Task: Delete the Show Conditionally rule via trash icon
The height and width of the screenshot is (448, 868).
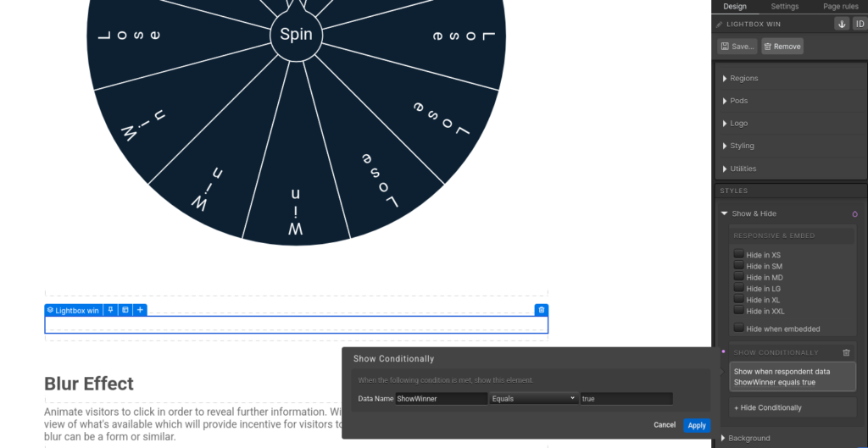Action: pyautogui.click(x=846, y=352)
